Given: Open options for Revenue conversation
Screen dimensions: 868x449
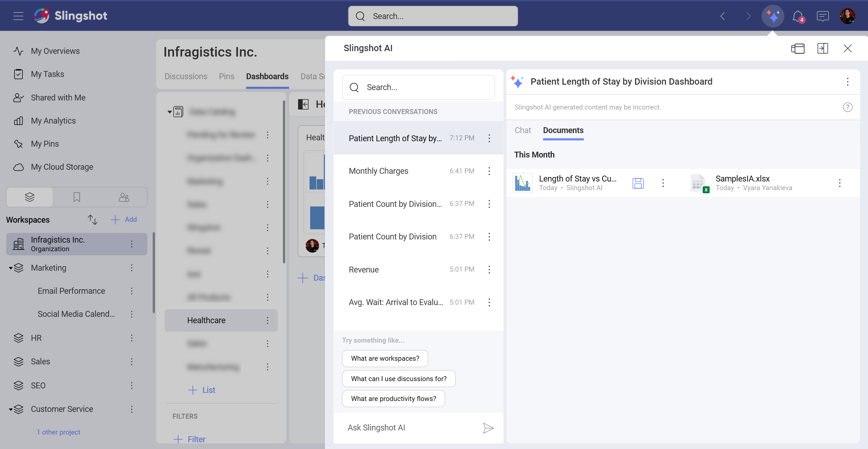Looking at the screenshot, I should click(x=489, y=270).
